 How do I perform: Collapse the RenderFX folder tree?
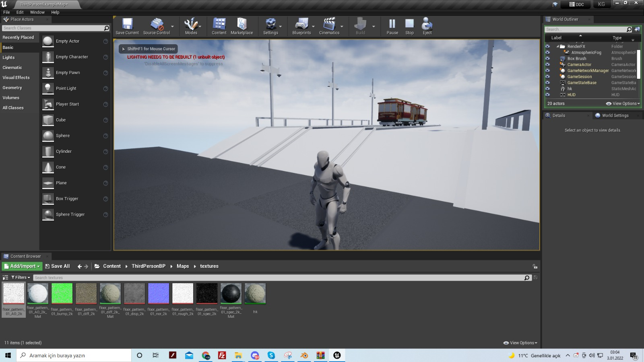558,46
